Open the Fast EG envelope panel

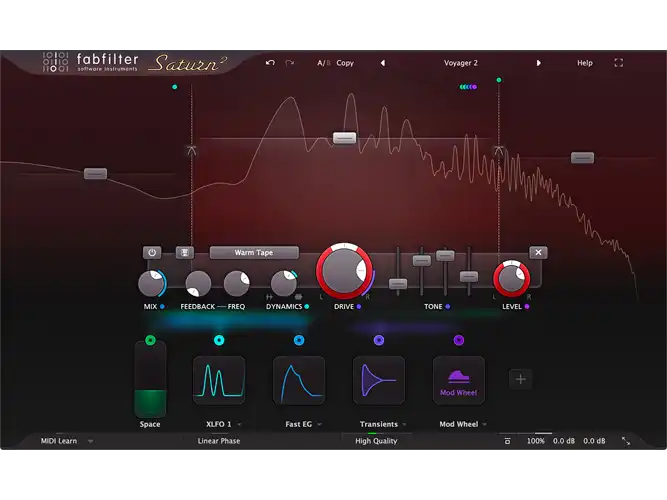pos(299,380)
